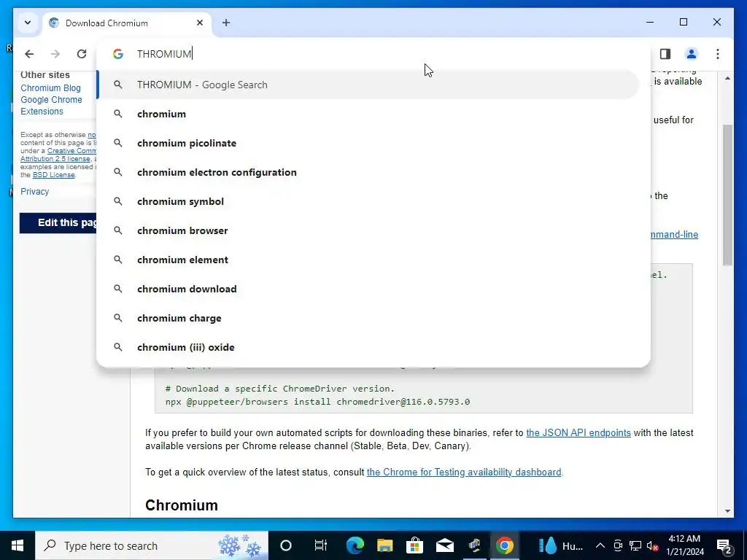Pick "chromium element" suggestion
Viewport: 747px width, 560px height.
tap(368, 260)
